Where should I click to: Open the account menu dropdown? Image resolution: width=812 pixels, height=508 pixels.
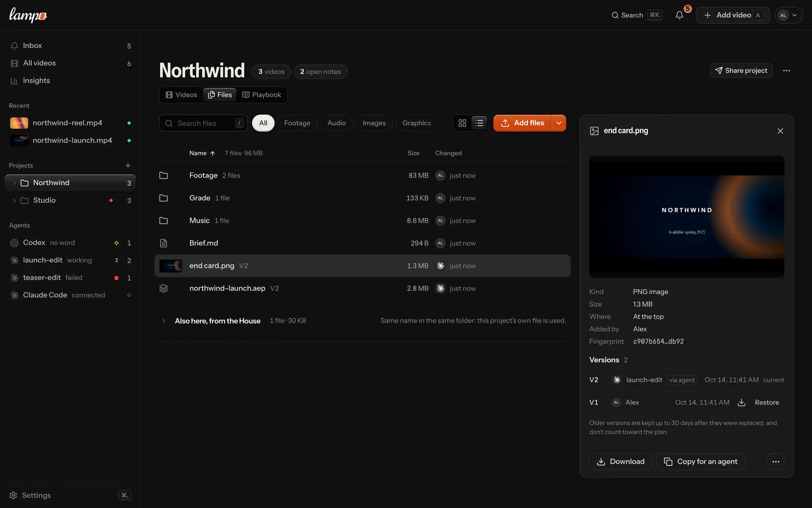coord(788,15)
